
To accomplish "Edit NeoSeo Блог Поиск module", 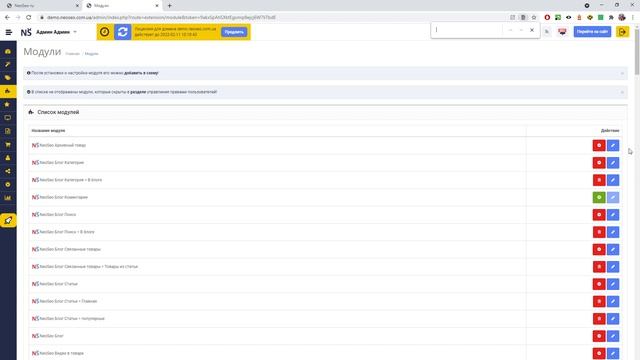I will point(613,215).
